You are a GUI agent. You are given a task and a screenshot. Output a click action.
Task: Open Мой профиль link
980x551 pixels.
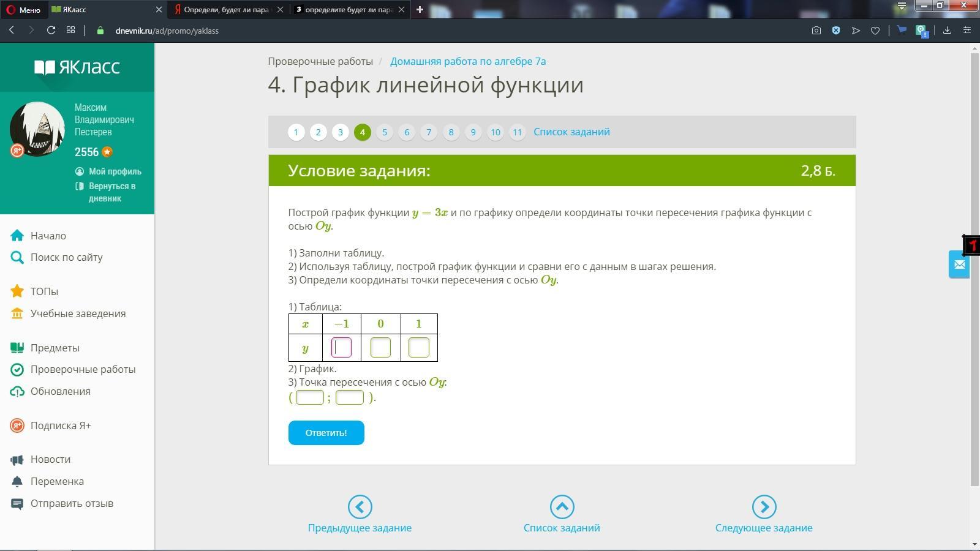pos(108,171)
